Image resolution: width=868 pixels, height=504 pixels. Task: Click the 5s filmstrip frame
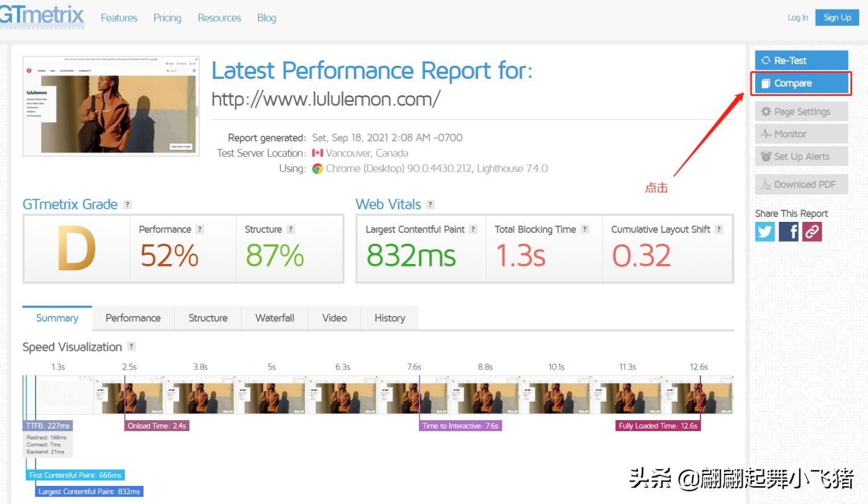coord(272,395)
